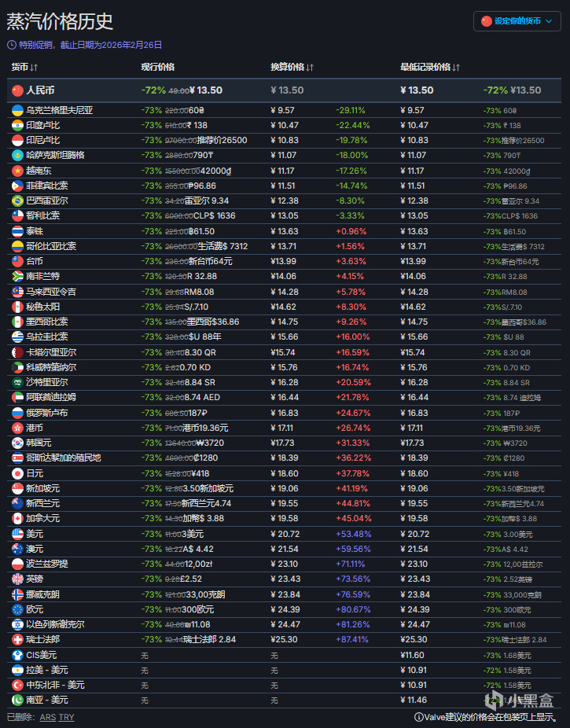Screen dimensions: 570x728
Task: Click the Vietnam flag icon beside 越南东
Action: tap(17, 171)
